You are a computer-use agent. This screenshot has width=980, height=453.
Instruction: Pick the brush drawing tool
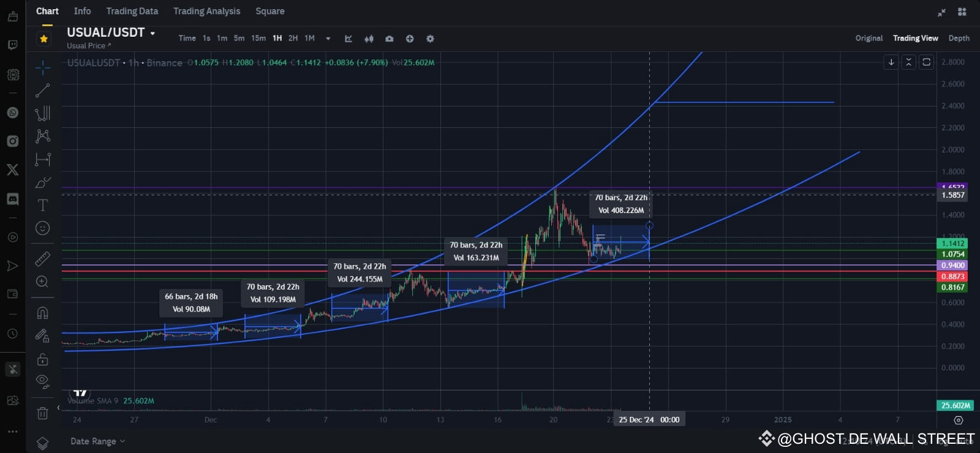42,182
